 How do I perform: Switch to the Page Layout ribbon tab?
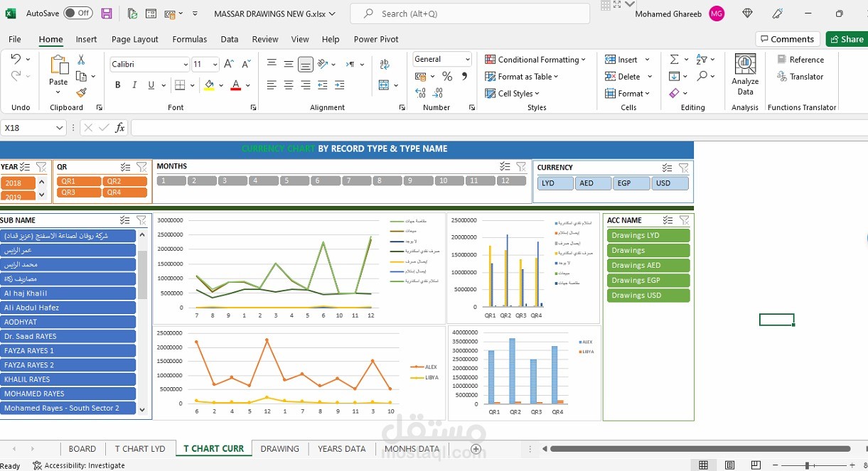[x=135, y=39]
